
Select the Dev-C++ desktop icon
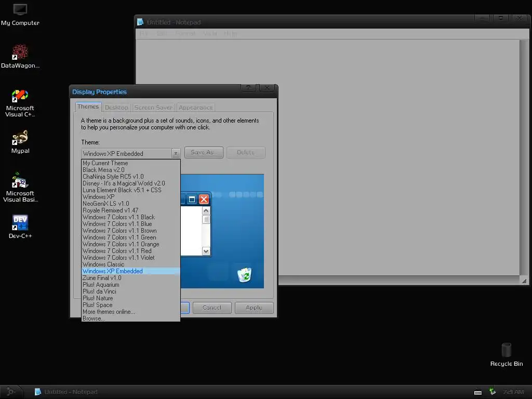click(x=20, y=227)
